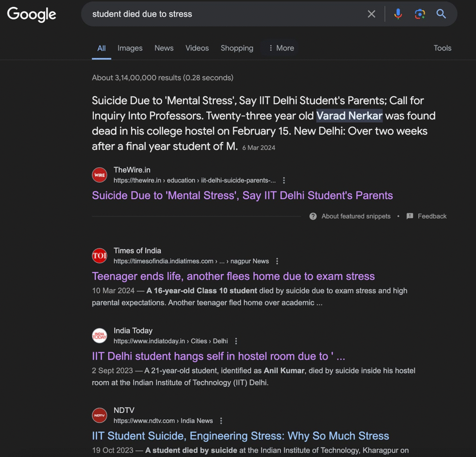Image resolution: width=476 pixels, height=457 pixels.
Task: Open 'Teenager ends life, another flees home' link
Action: click(x=233, y=276)
